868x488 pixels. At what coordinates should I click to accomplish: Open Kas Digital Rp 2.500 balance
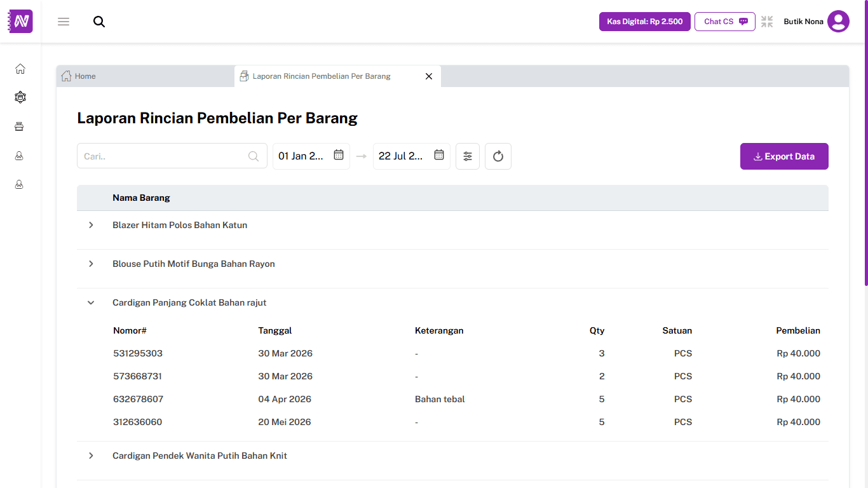(x=645, y=22)
